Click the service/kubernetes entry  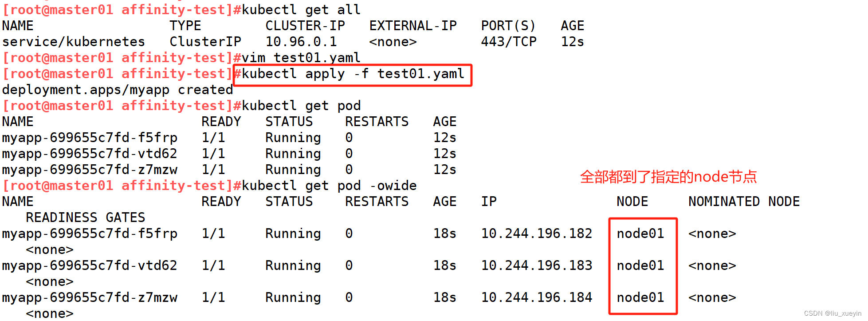(x=74, y=42)
